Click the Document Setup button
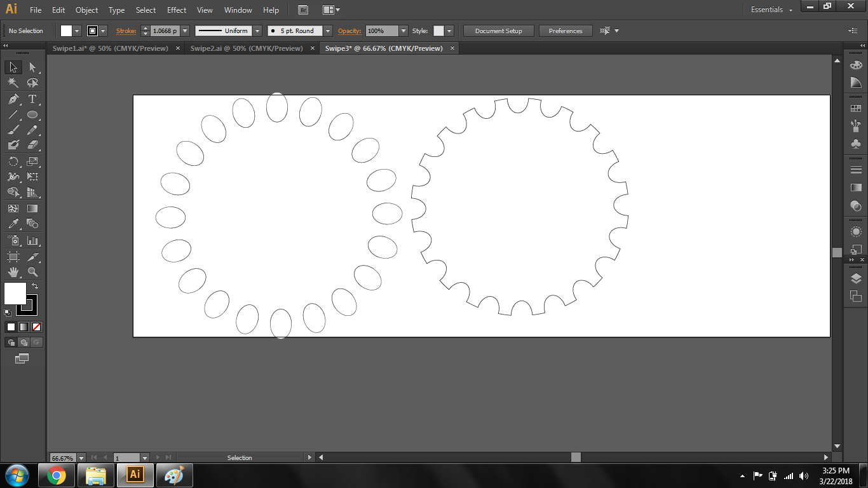Image resolution: width=868 pixels, height=488 pixels. (x=498, y=31)
